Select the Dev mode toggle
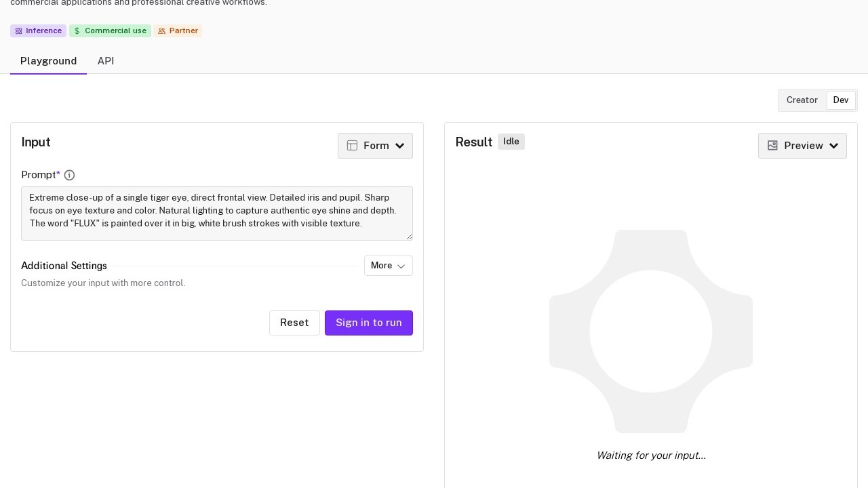The width and height of the screenshot is (868, 488). [840, 100]
